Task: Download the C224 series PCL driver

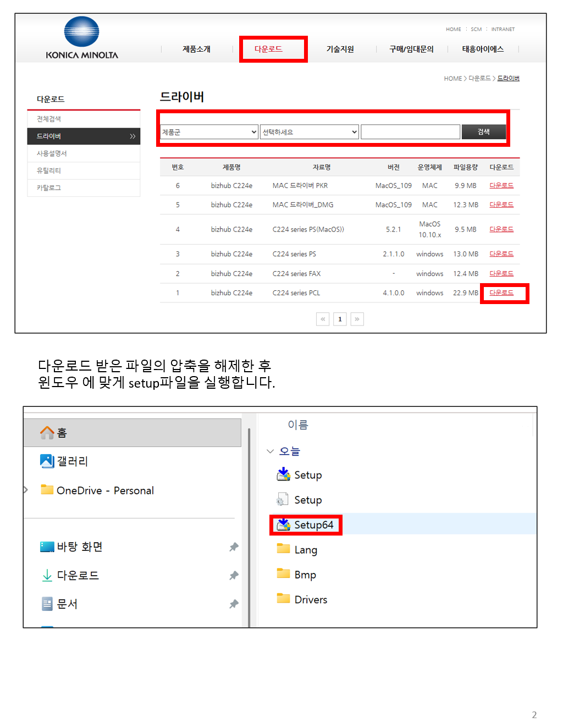Action: pyautogui.click(x=501, y=293)
